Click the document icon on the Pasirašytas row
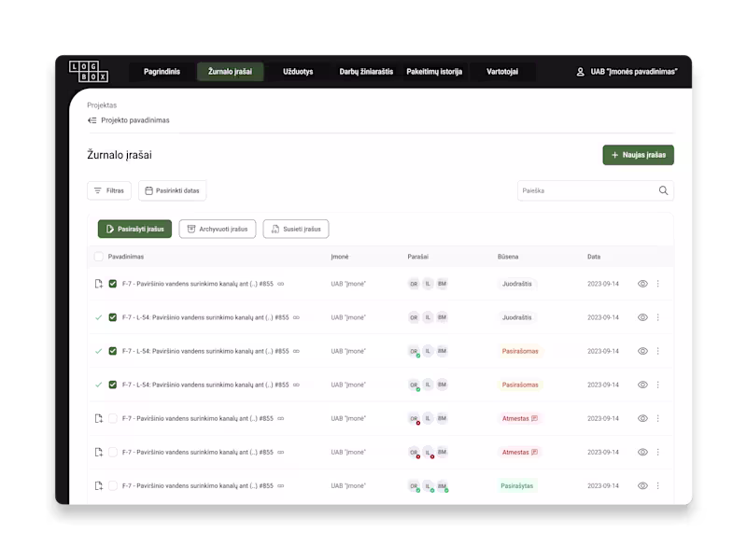 pos(99,485)
